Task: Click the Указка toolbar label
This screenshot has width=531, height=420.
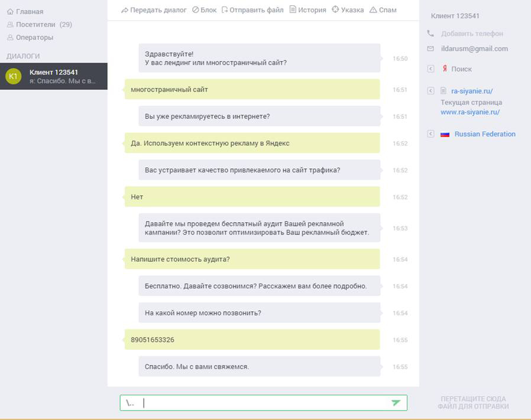Action: (x=352, y=10)
